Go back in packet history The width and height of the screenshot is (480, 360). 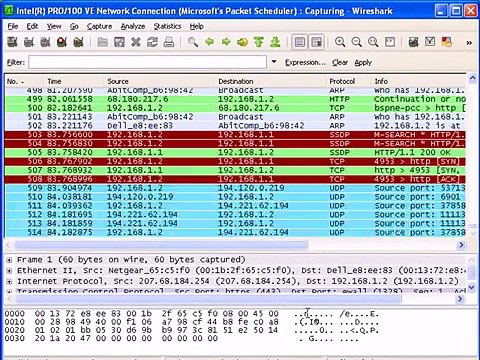click(209, 42)
